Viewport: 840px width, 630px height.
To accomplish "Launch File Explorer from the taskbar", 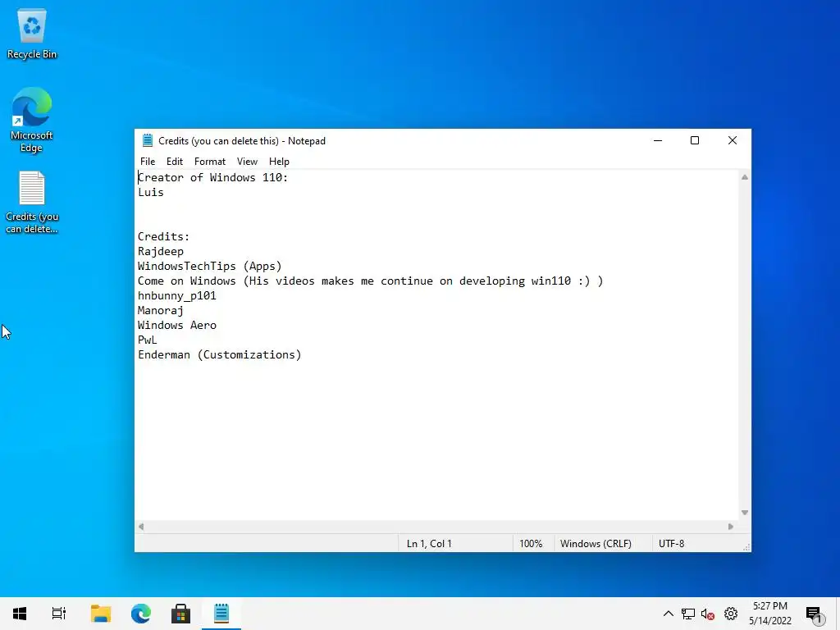I will (x=101, y=614).
